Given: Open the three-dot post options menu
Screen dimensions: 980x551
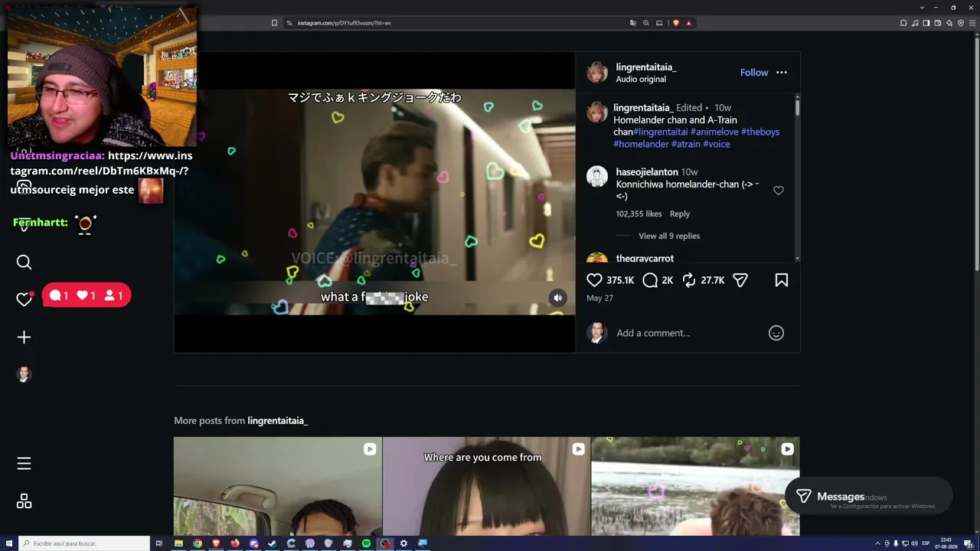Looking at the screenshot, I should (x=782, y=73).
